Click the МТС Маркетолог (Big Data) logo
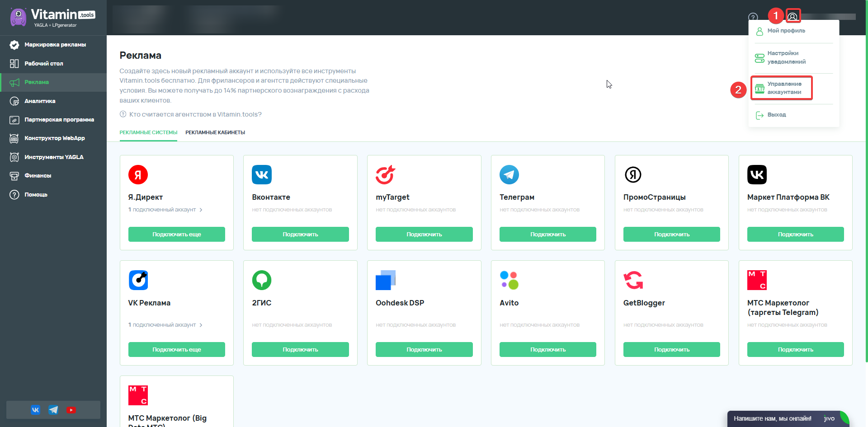Screen dimensions: 868x427 (x=138, y=395)
